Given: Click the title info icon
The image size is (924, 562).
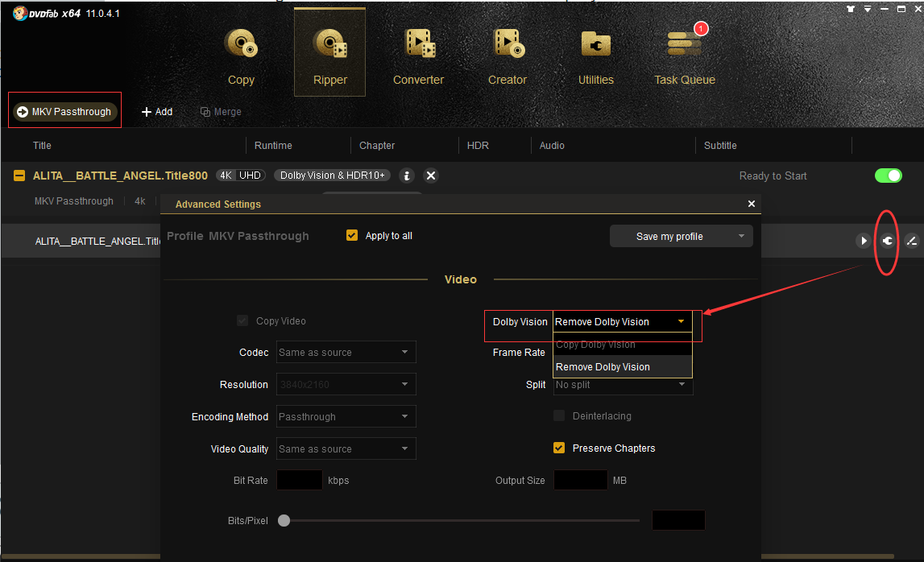Looking at the screenshot, I should pos(407,176).
